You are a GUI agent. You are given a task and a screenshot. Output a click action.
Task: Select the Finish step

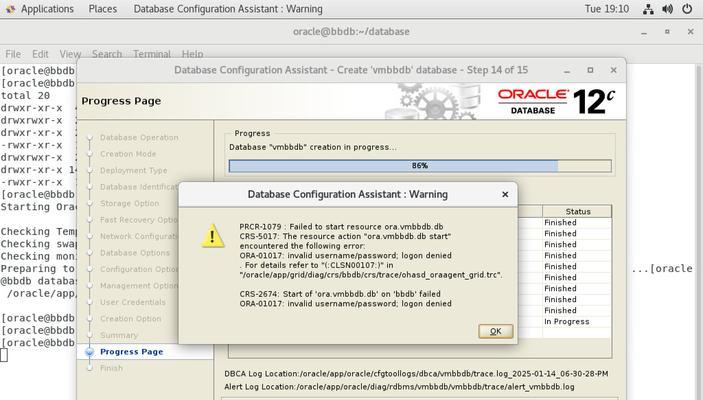pyautogui.click(x=111, y=368)
